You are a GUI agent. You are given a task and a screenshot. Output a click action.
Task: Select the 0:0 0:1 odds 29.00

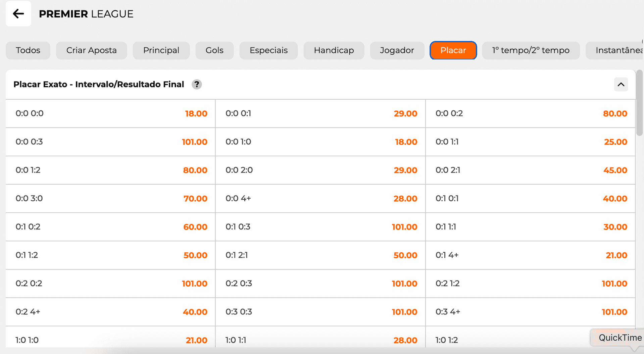point(320,113)
